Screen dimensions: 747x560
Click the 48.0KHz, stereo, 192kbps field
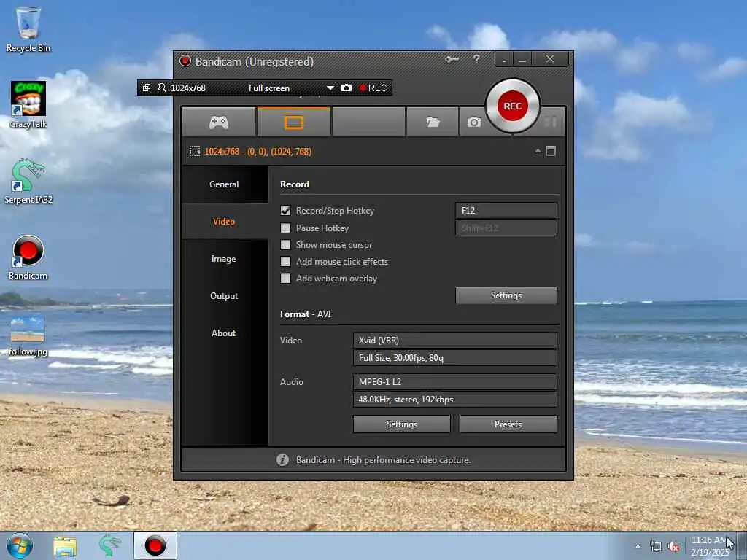(455, 399)
